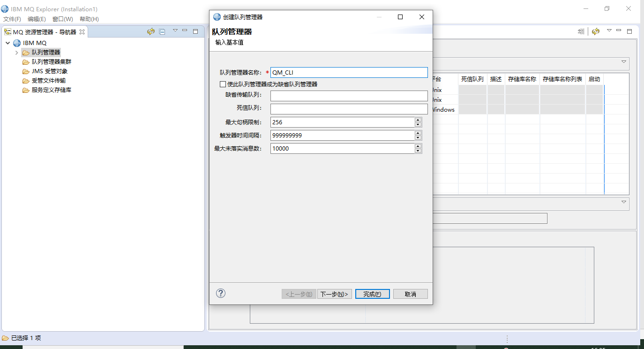Viewport: 644px width, 349px height.
Task: Click the refresh icon in the navigator toolbar
Action: (150, 31)
